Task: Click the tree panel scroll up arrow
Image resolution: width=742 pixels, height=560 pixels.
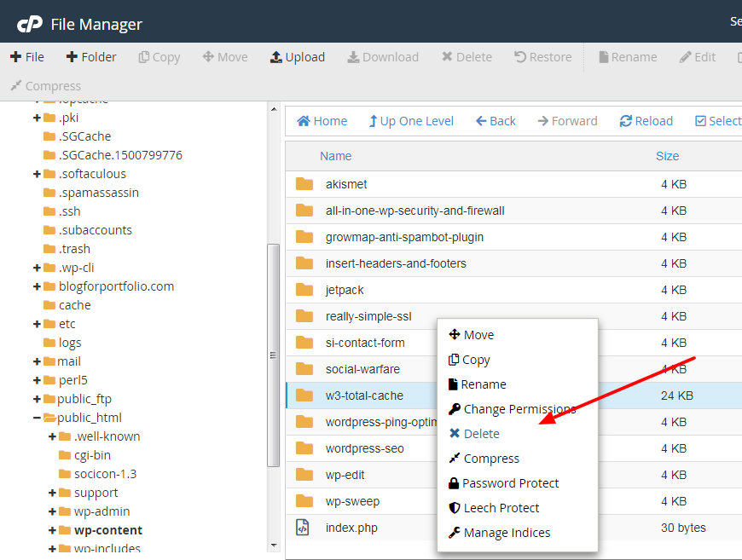Action: click(x=274, y=109)
